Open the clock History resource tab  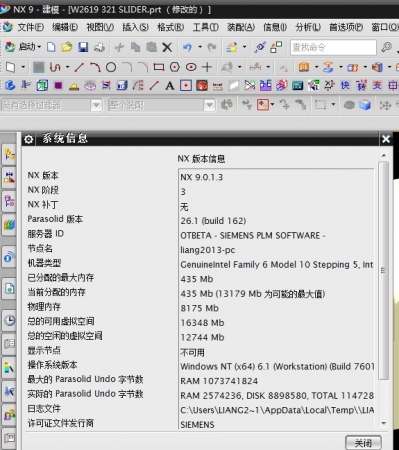9,320
